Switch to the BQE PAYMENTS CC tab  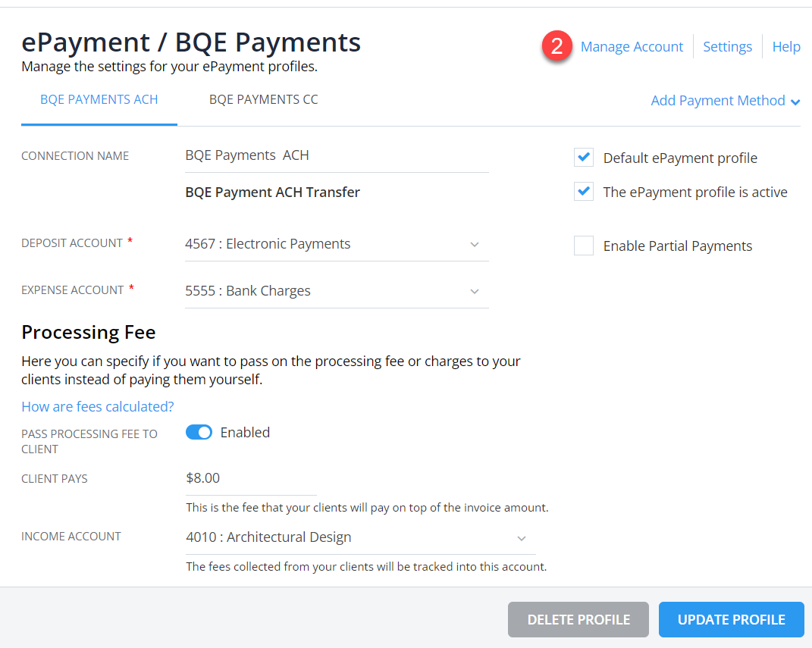(263, 99)
